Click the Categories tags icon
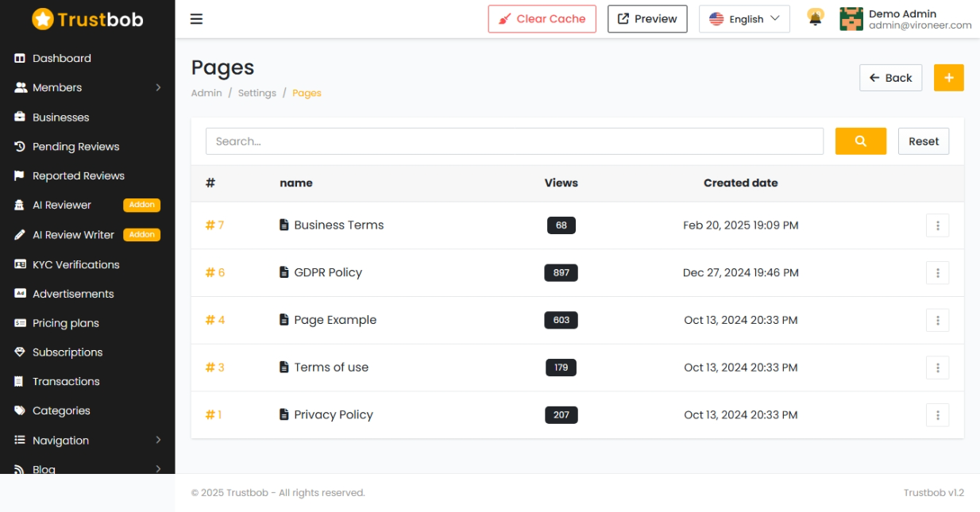 (20, 411)
